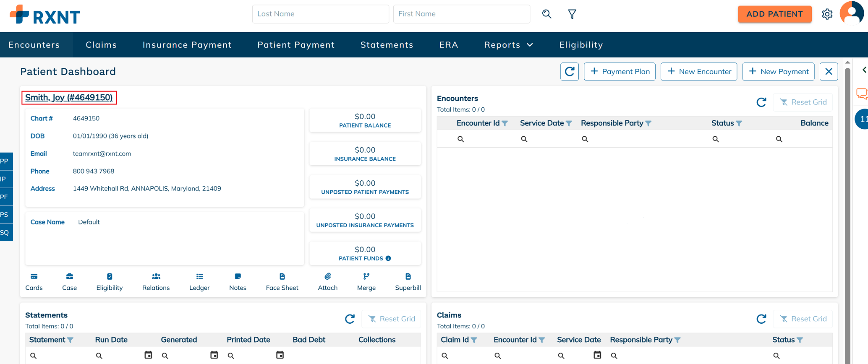
Task: Refresh the Claims grid
Action: tap(761, 319)
